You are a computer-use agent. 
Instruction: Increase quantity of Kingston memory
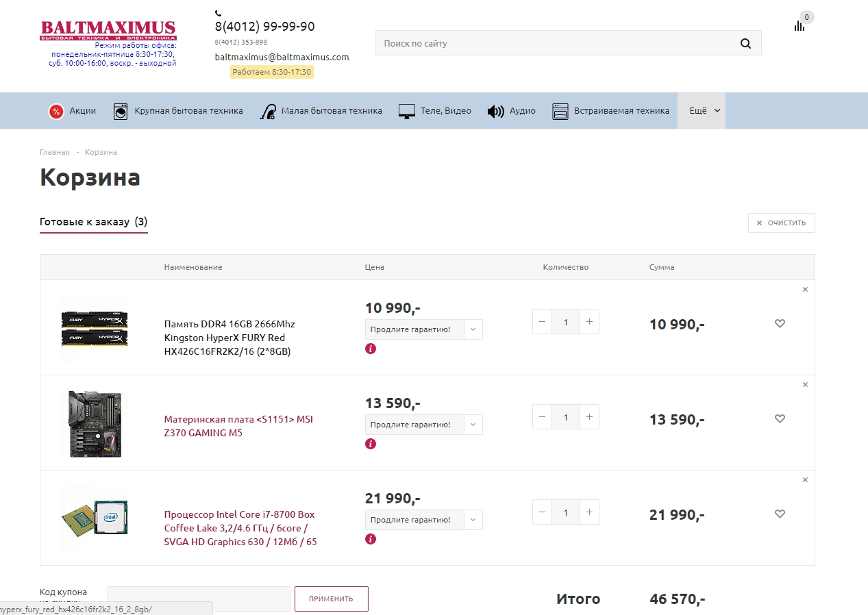click(x=589, y=322)
